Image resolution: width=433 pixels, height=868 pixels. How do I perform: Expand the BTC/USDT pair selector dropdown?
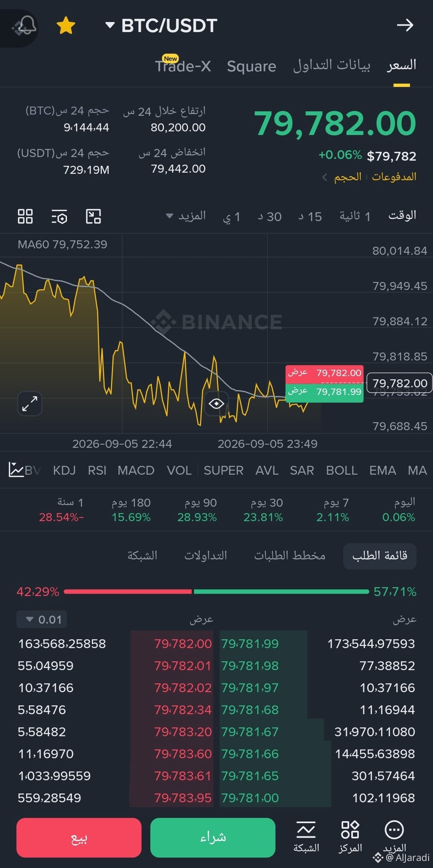pos(161,26)
